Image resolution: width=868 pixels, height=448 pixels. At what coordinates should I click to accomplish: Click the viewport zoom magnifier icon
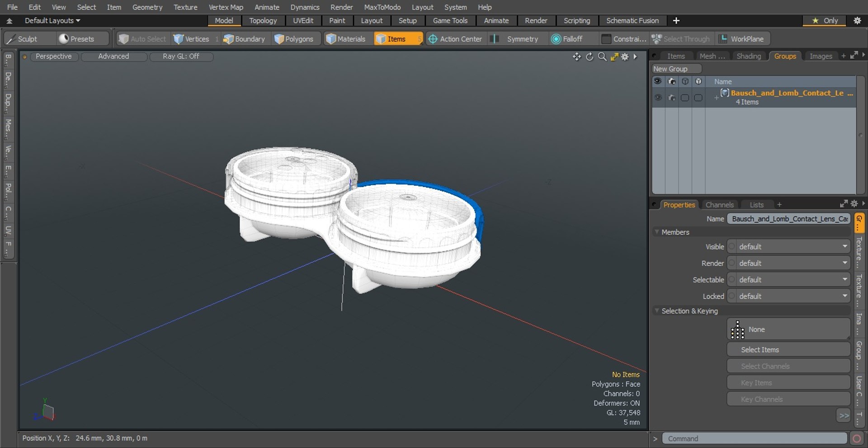click(602, 57)
